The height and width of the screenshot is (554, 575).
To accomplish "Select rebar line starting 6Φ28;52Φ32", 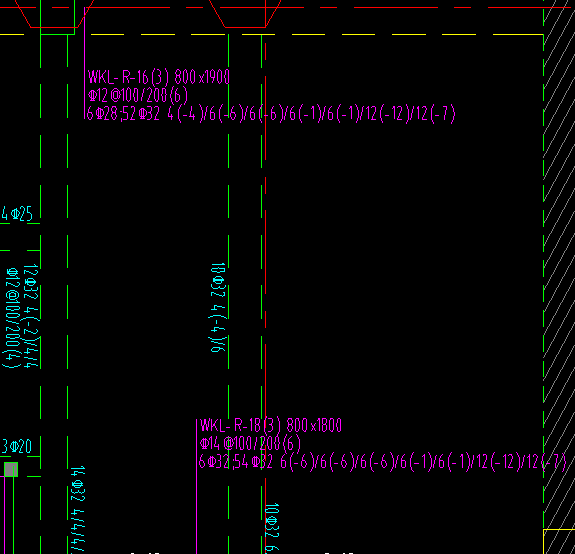I will [271, 113].
